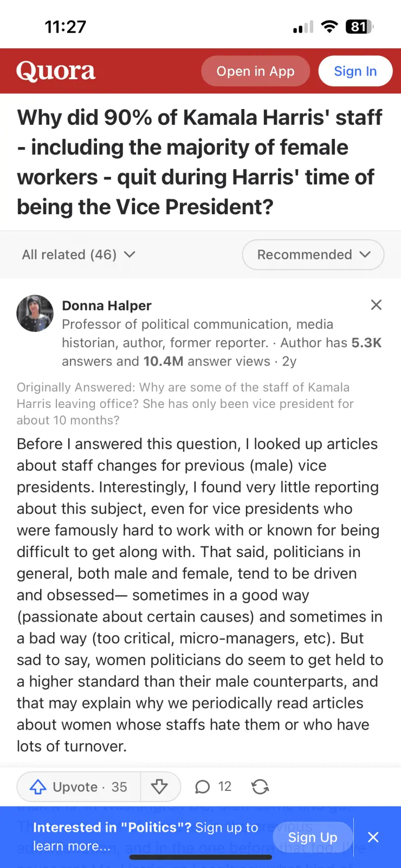Visit Donna Halper's author name link
This screenshot has width=401, height=868.
[107, 305]
